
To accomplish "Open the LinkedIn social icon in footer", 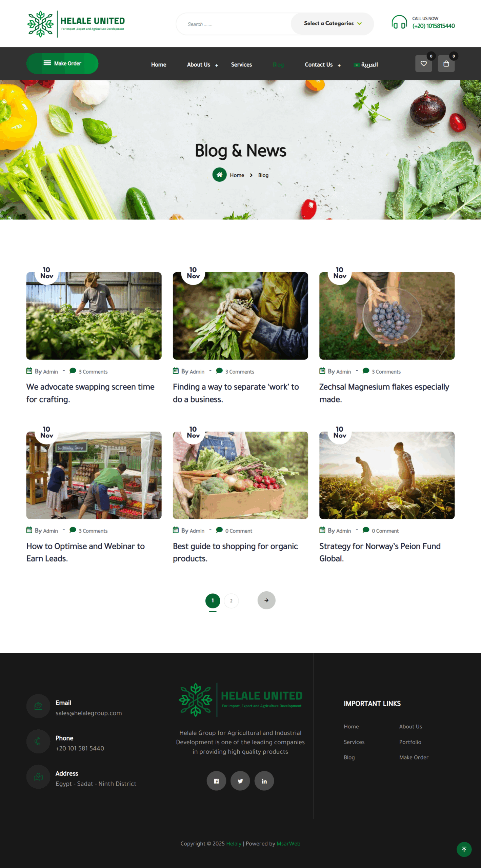I will click(x=264, y=781).
